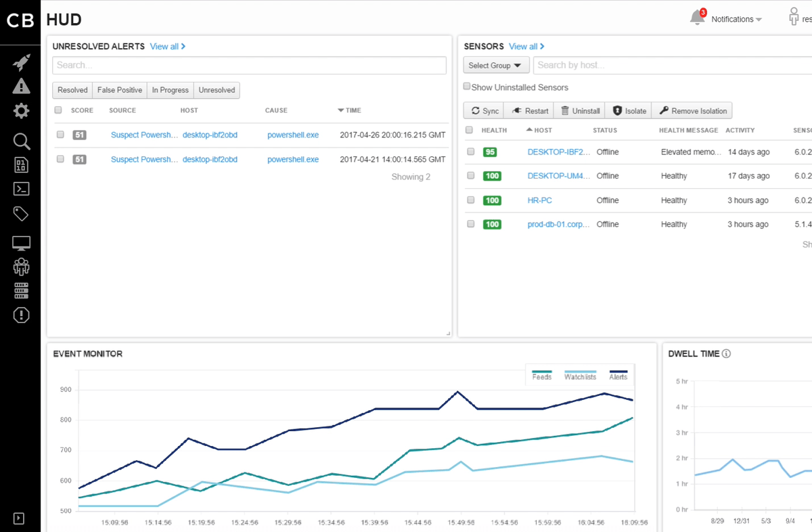Viewport: 812px width, 532px height.
Task: Sort sensors by the STATUS column header
Action: coord(605,130)
